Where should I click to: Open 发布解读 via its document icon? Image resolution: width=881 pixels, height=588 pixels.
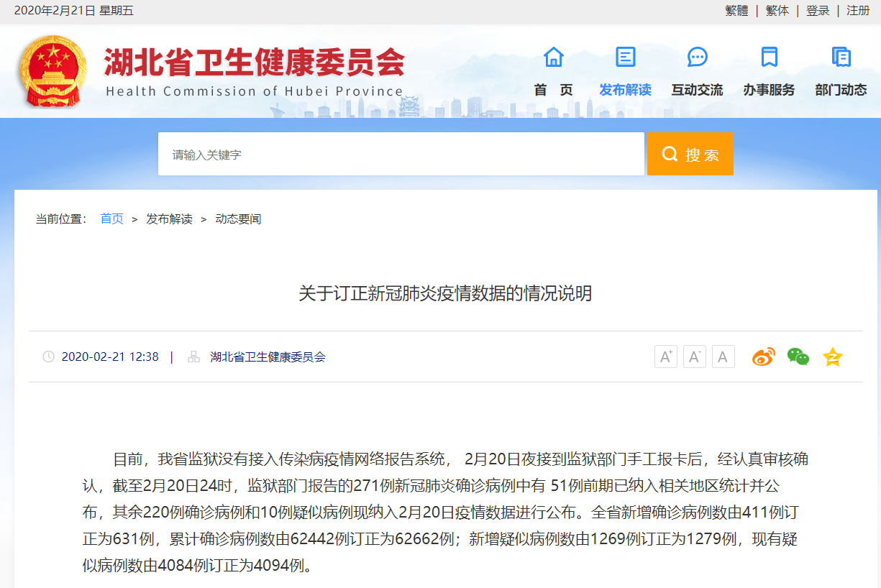pyautogui.click(x=624, y=56)
